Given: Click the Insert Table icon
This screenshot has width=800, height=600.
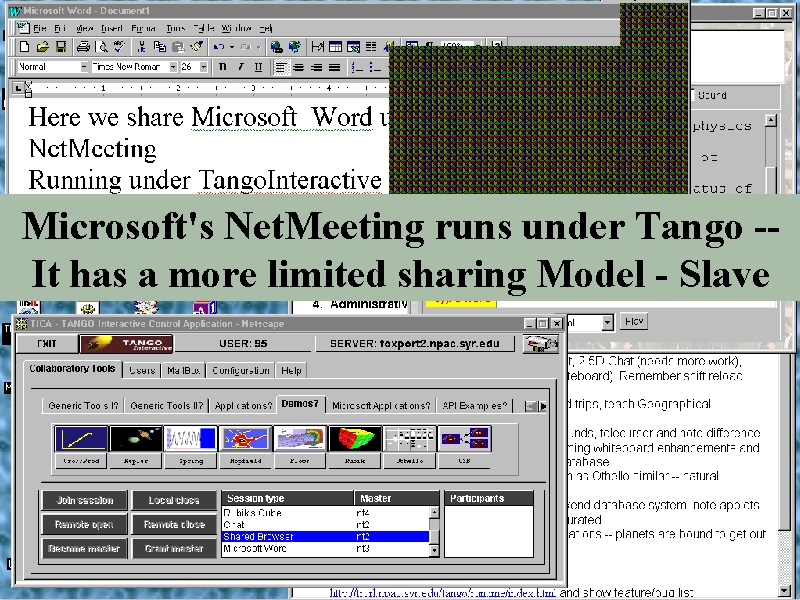Looking at the screenshot, I should click(x=335, y=47).
